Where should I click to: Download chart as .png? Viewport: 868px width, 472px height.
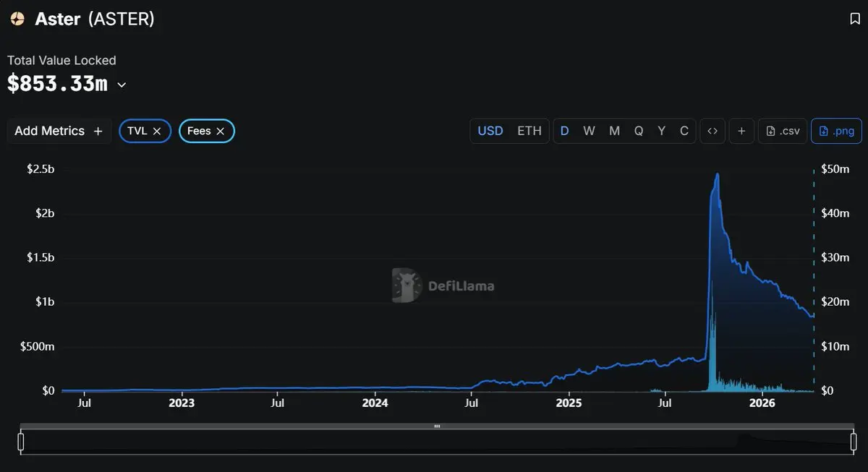(x=837, y=131)
